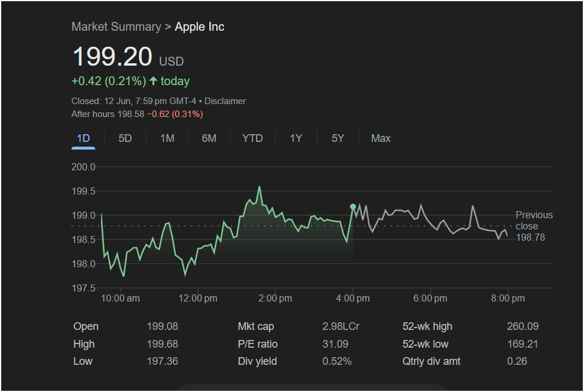Viewport: 584px width, 392px height.
Task: Show the 1Y chart range
Action: point(296,138)
